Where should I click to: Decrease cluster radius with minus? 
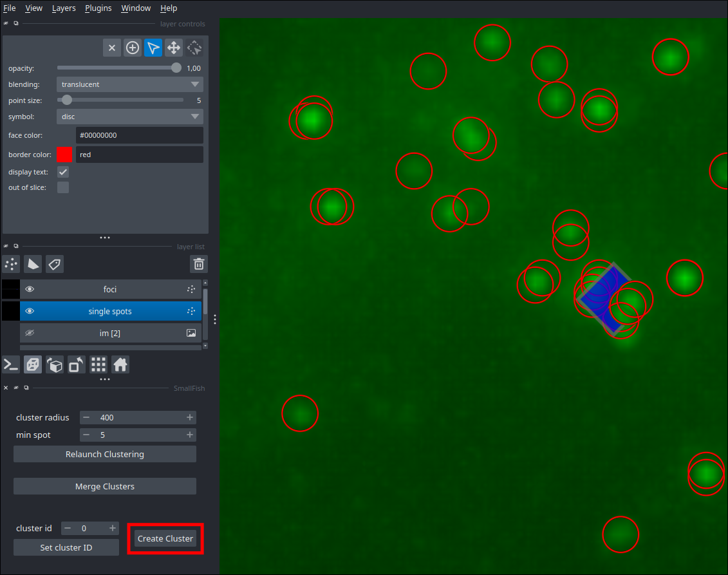coord(86,417)
